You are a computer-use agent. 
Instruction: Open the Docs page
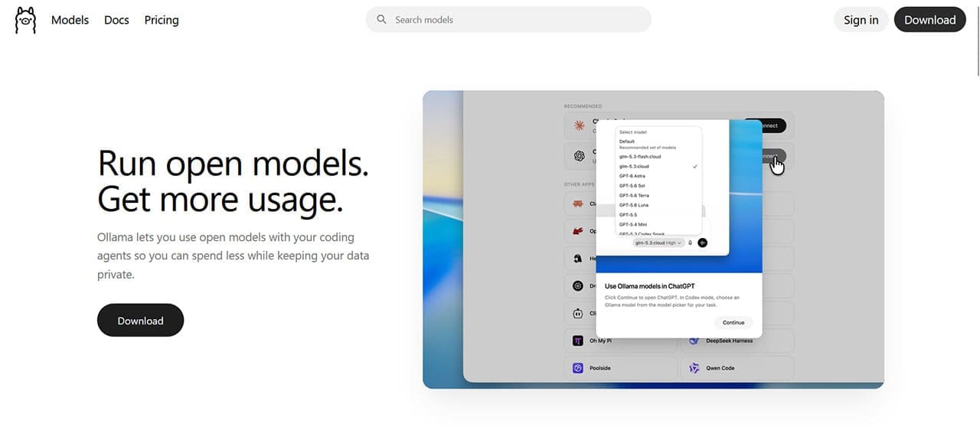point(116,20)
